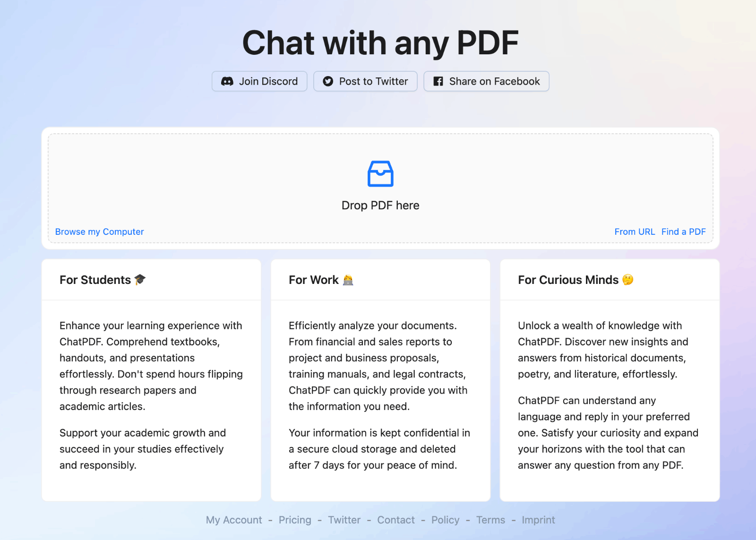756x540 pixels.
Task: Click the thinking face emoji
Action: pos(628,280)
